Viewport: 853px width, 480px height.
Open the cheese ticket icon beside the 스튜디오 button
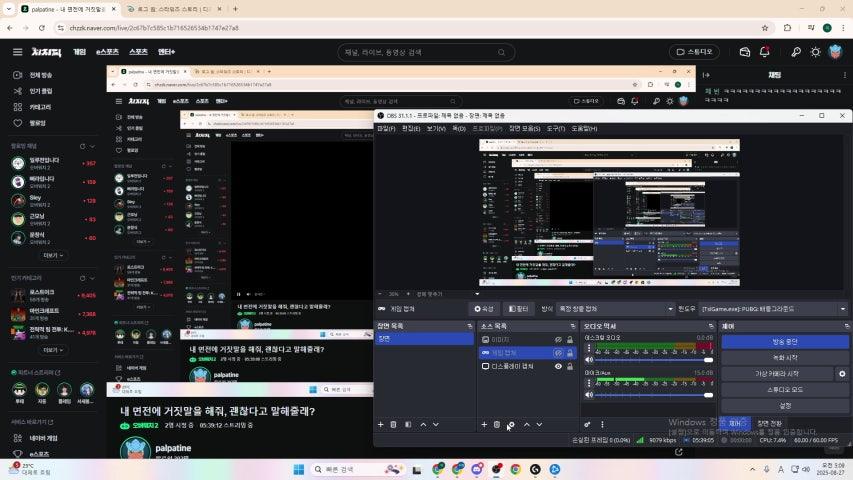pyautogui.click(x=744, y=52)
